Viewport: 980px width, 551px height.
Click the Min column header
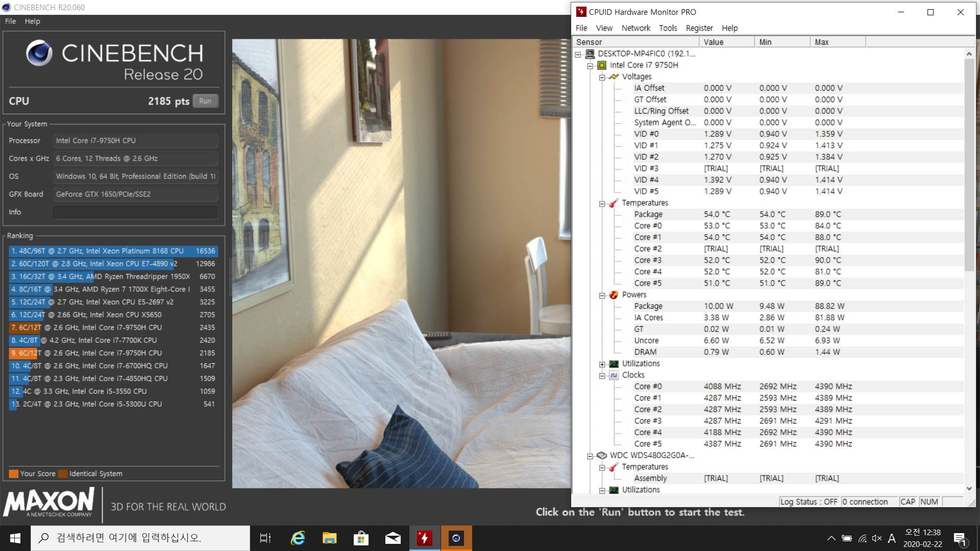coord(782,42)
